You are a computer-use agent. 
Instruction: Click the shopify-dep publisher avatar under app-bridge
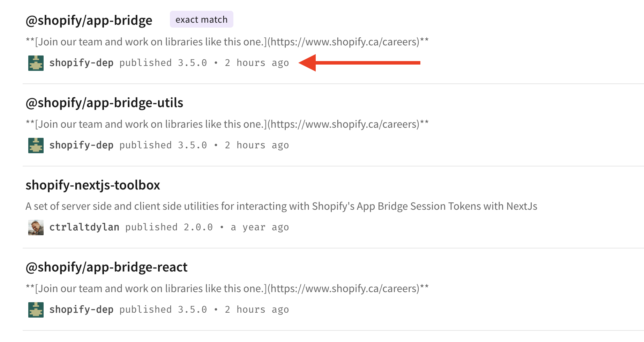pyautogui.click(x=35, y=63)
